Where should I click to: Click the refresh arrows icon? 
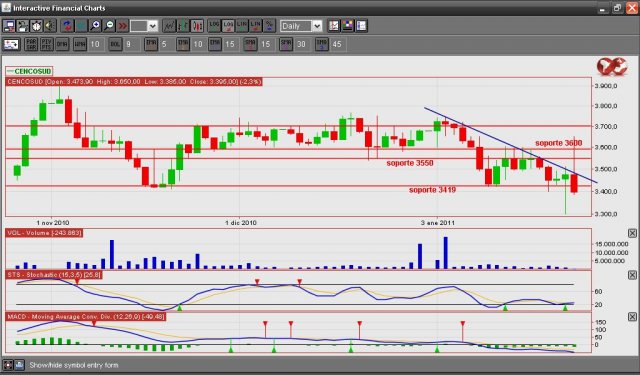click(67, 26)
